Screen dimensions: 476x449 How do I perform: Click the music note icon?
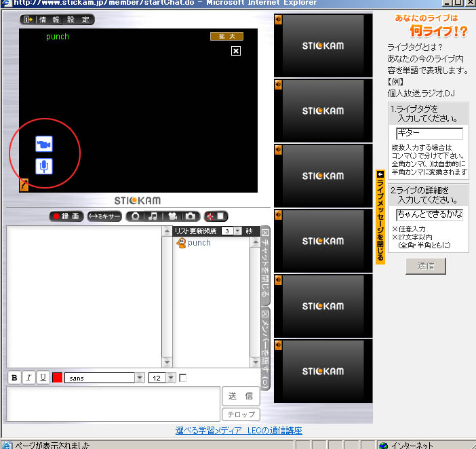[153, 216]
